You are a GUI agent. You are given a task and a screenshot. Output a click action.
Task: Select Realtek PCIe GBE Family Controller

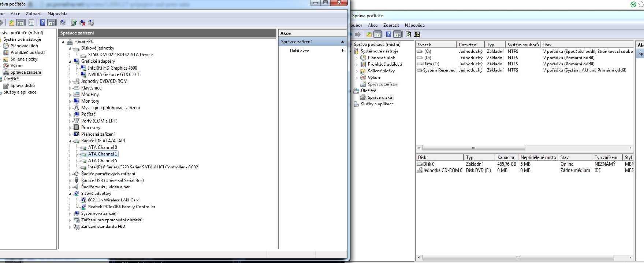[x=122, y=207]
